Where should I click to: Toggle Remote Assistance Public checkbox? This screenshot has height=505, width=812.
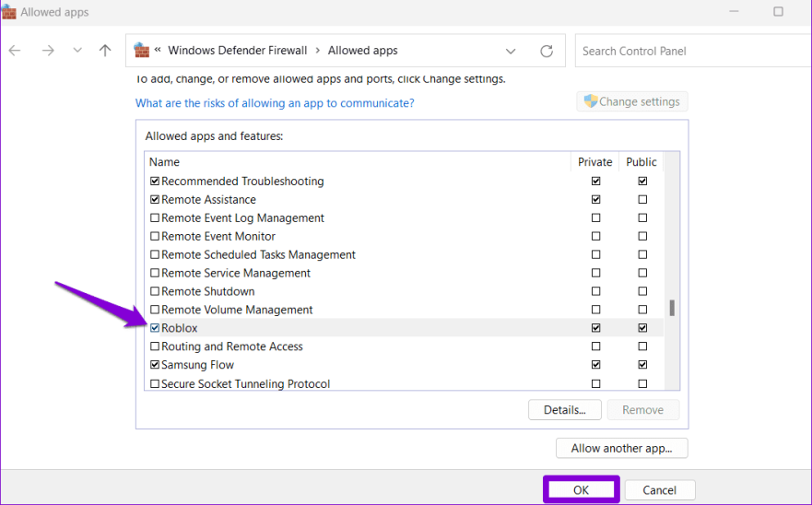pyautogui.click(x=642, y=199)
